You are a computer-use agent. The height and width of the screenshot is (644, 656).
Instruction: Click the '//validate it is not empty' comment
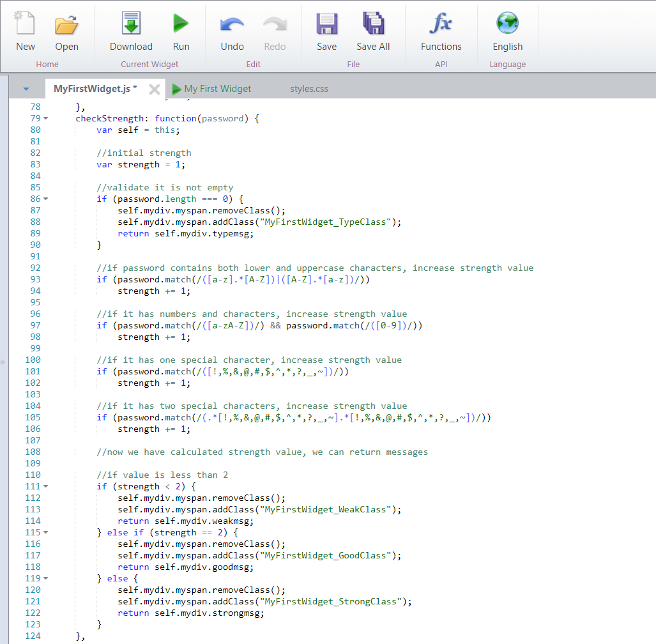point(165,187)
